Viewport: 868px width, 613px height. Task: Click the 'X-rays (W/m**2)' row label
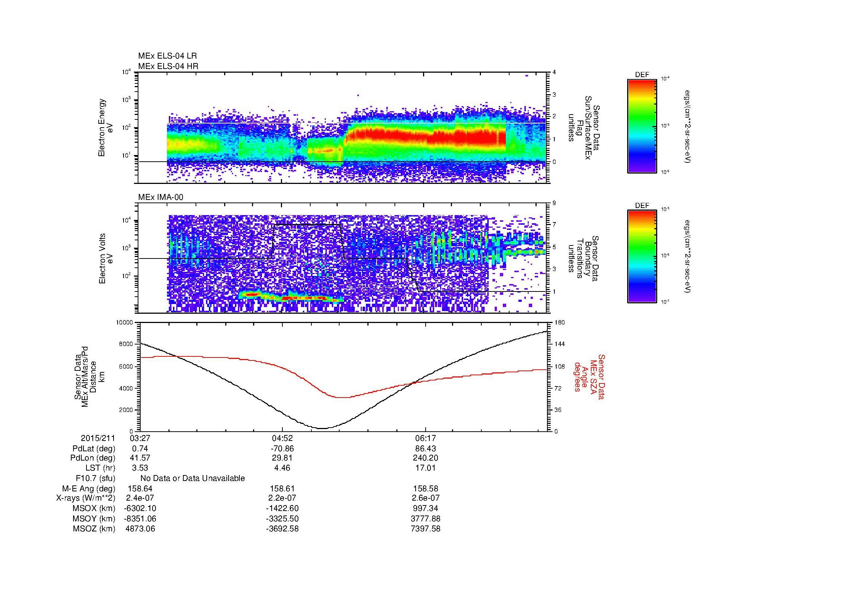[x=86, y=498]
